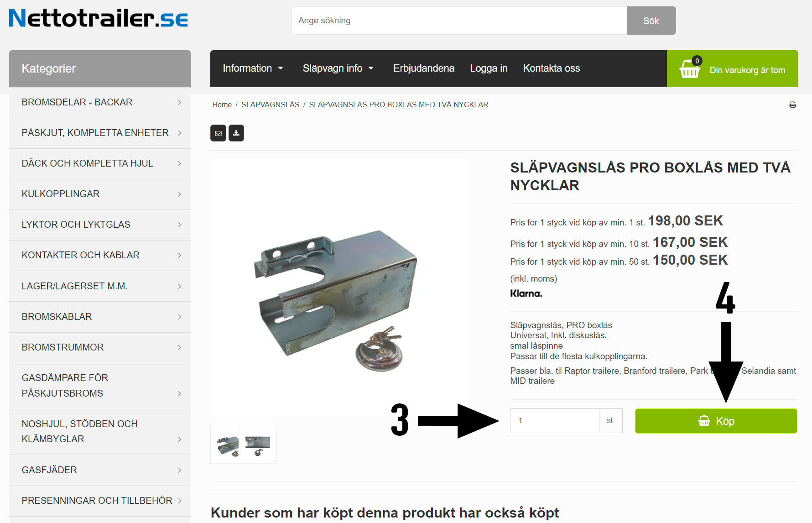Viewport: 812px width, 523px height.
Task: Open the shopping basket icon
Action: pos(689,69)
